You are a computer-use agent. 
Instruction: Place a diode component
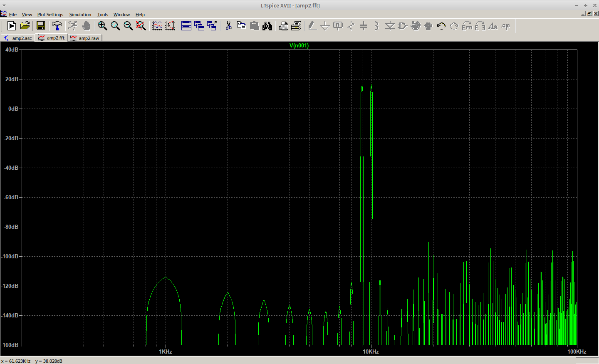click(x=390, y=26)
